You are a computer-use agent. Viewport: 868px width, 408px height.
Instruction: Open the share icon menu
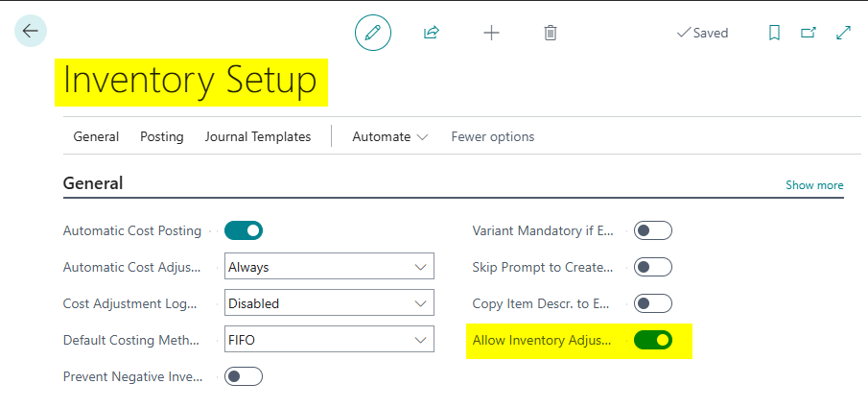(432, 33)
